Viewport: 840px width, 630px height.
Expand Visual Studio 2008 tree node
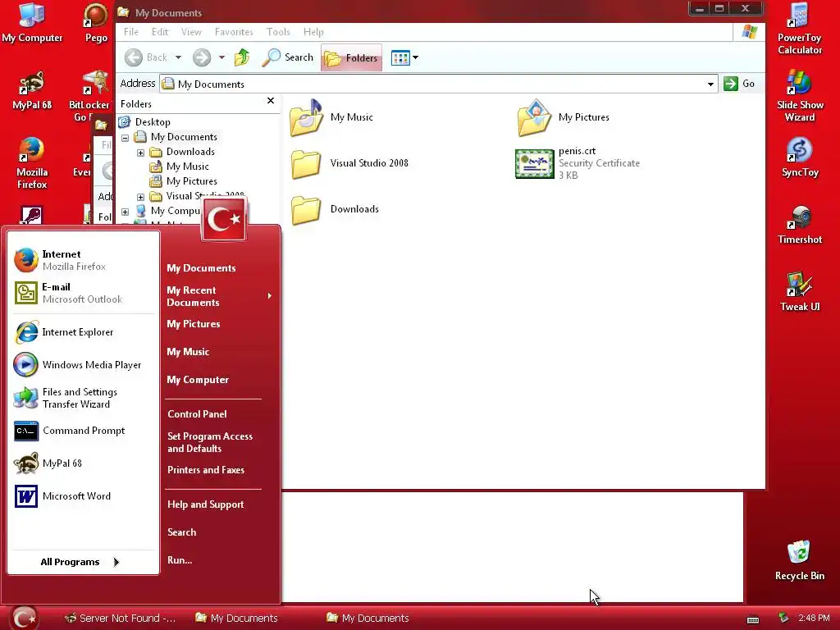(140, 197)
